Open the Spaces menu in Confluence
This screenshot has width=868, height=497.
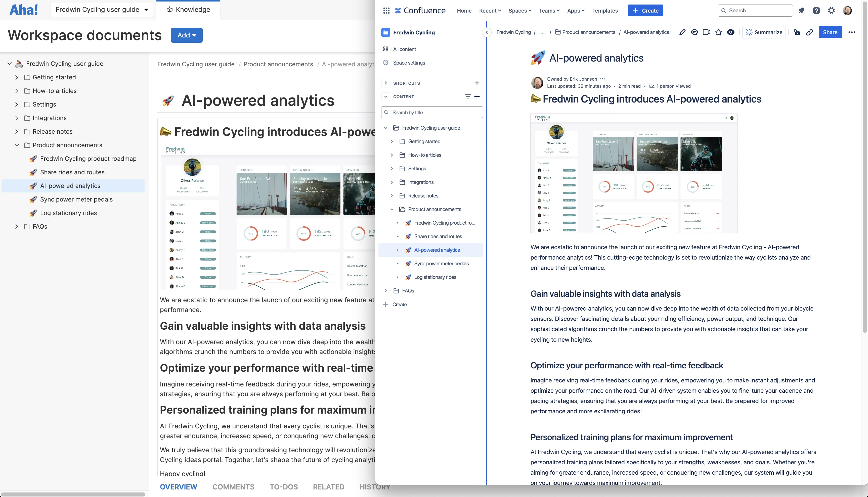(x=519, y=11)
